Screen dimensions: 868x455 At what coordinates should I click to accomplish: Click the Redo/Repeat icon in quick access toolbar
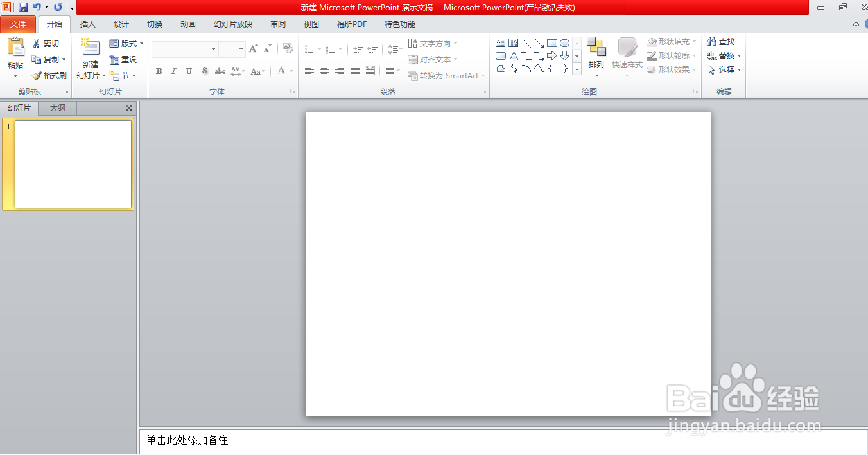(x=58, y=7)
